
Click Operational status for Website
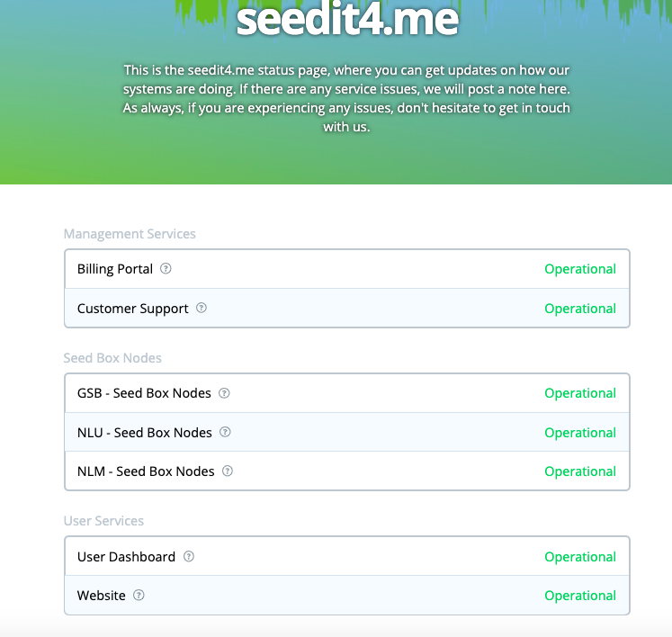580,596
